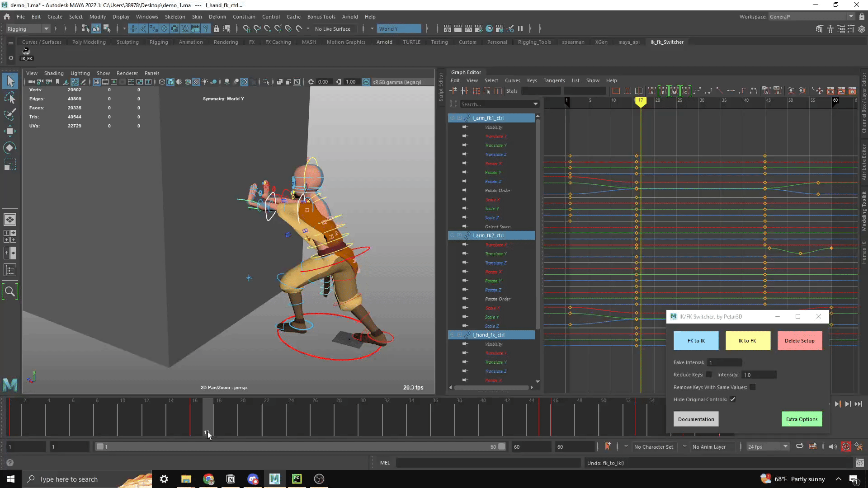Viewport: 868px width, 488px height.
Task: Open the Skeleton menu
Action: pos(175,17)
